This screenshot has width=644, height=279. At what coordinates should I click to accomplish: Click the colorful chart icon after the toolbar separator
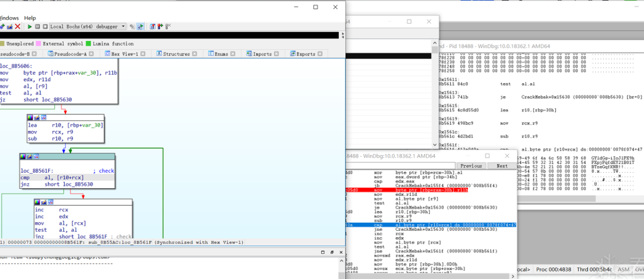[x=152, y=26]
